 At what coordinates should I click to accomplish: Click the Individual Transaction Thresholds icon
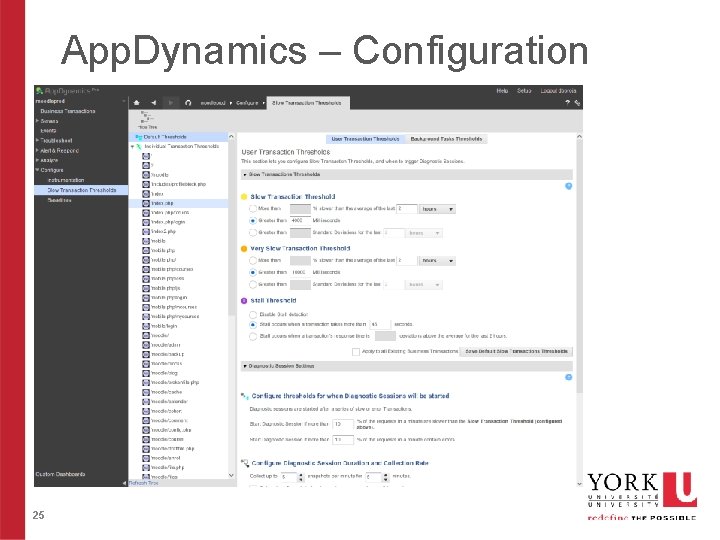tap(139, 146)
